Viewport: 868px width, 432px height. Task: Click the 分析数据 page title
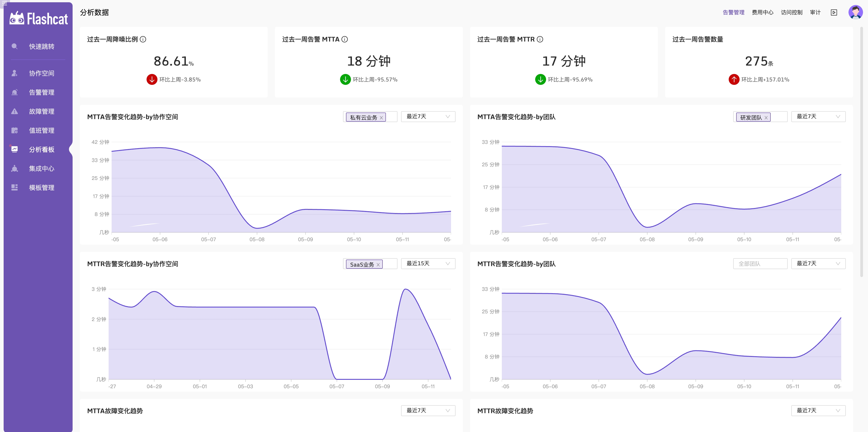tap(94, 12)
